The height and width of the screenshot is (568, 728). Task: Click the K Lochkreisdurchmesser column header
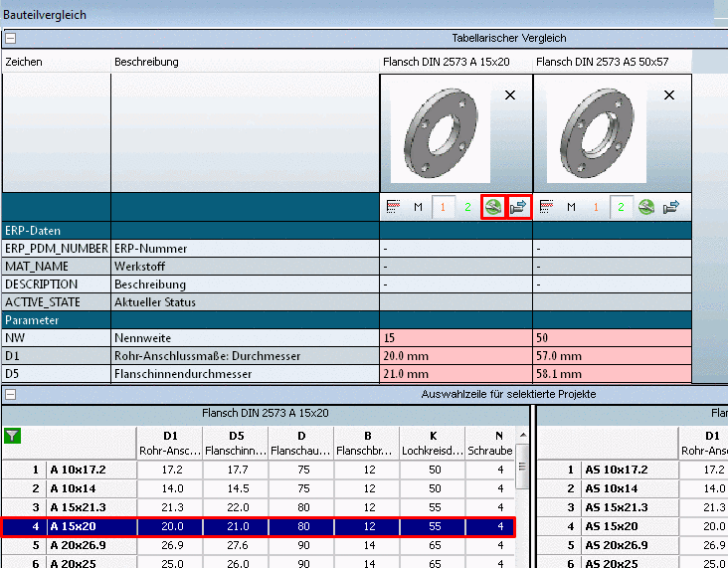coord(433,443)
